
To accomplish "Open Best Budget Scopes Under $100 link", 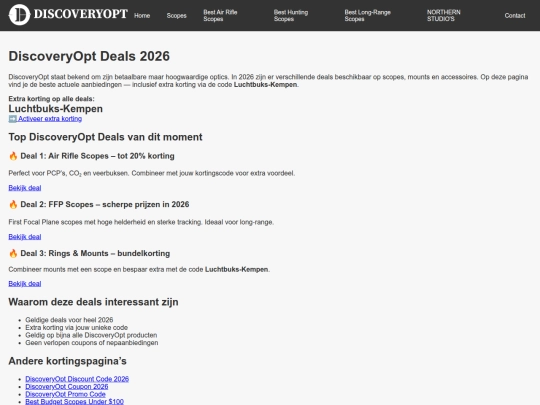I will click(74, 402).
